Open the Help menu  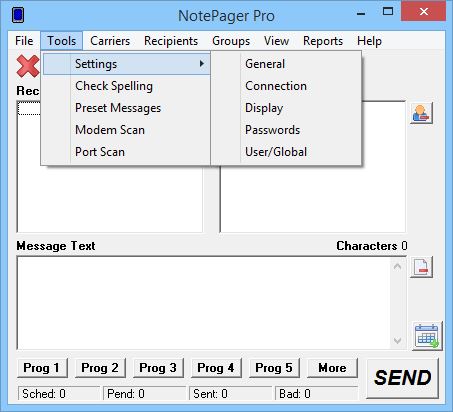tap(369, 41)
